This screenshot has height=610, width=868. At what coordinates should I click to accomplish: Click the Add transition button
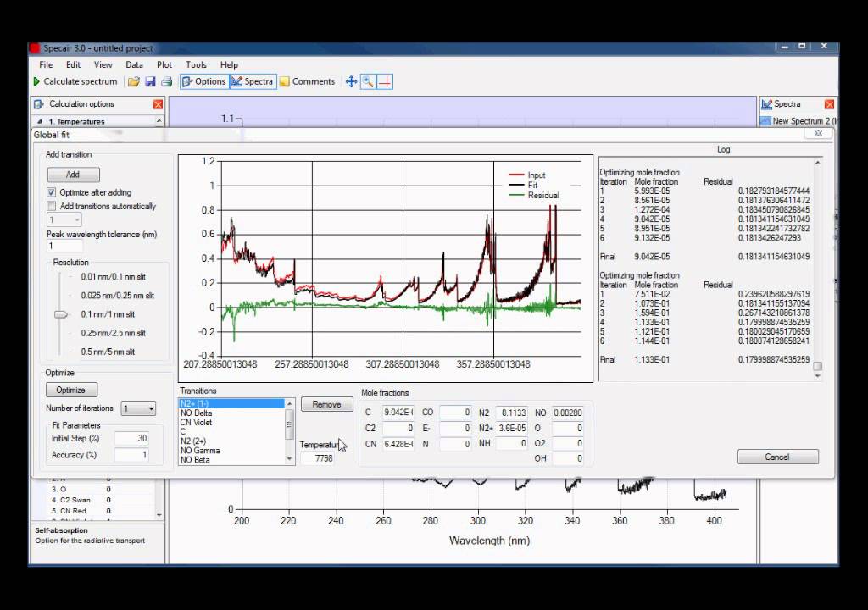tap(73, 175)
